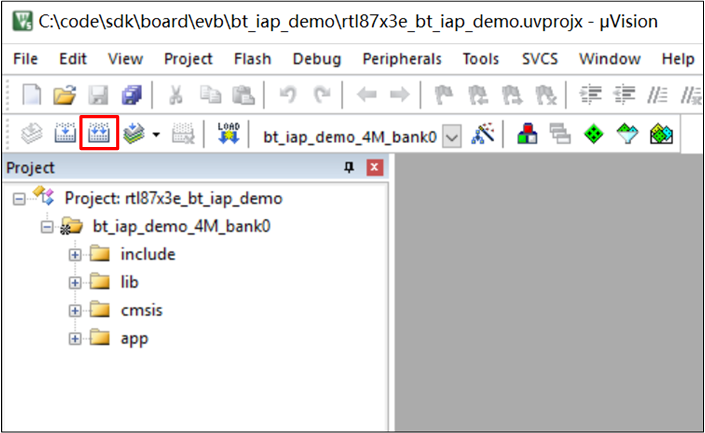Download code to flash with LOAD

click(x=228, y=133)
